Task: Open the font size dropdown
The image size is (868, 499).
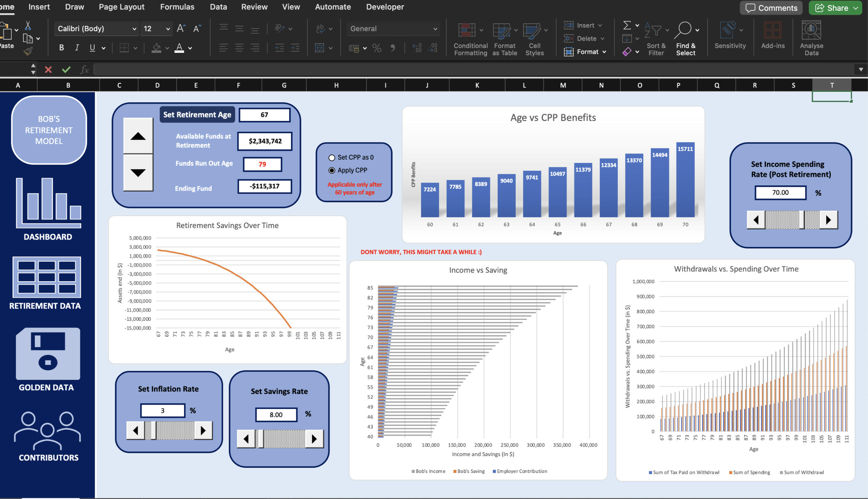Action: coord(168,29)
